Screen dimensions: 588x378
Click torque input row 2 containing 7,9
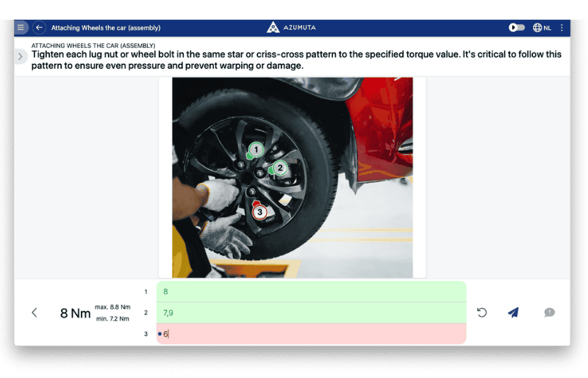point(311,313)
